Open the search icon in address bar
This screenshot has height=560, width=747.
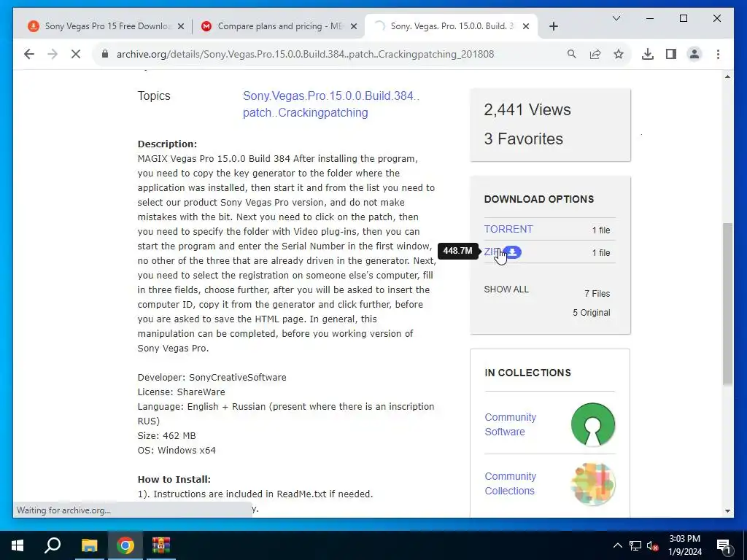click(572, 54)
